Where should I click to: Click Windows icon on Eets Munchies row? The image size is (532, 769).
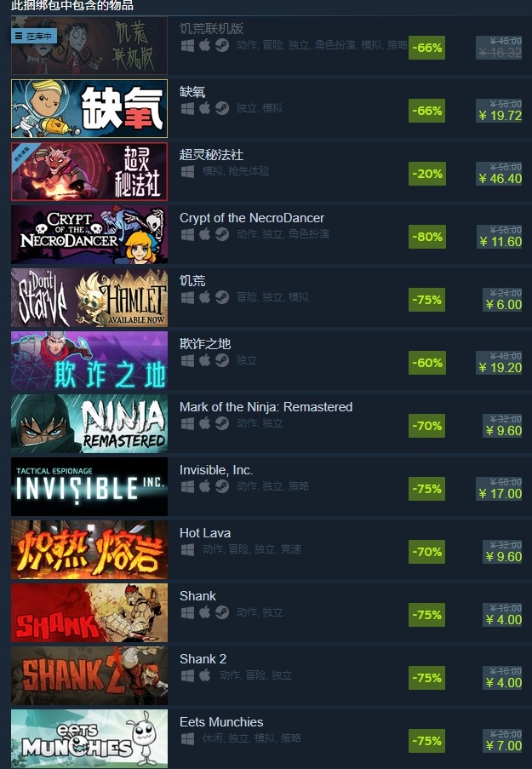(x=187, y=738)
